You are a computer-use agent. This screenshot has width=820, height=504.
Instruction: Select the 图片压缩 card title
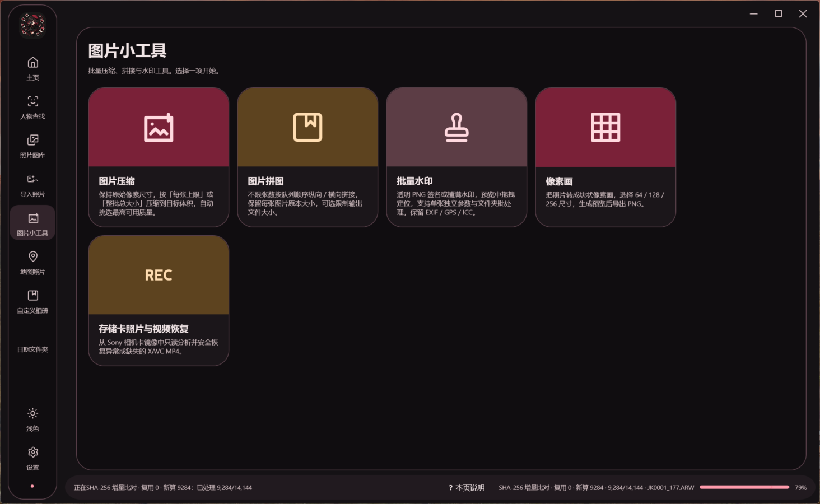tap(117, 181)
